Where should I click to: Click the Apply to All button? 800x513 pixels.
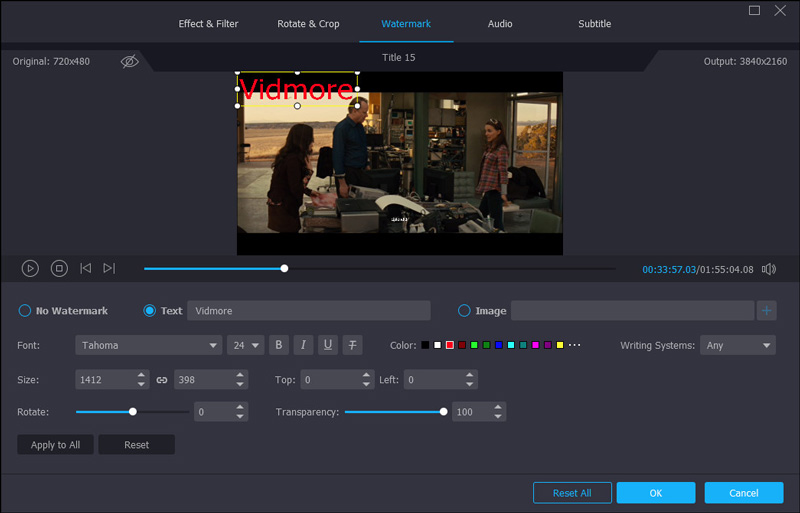point(56,445)
